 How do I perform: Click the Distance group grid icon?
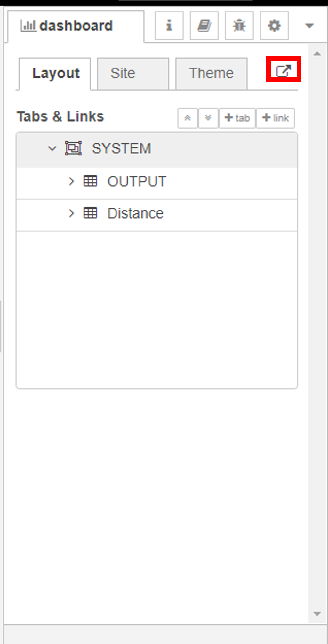pyautogui.click(x=90, y=213)
